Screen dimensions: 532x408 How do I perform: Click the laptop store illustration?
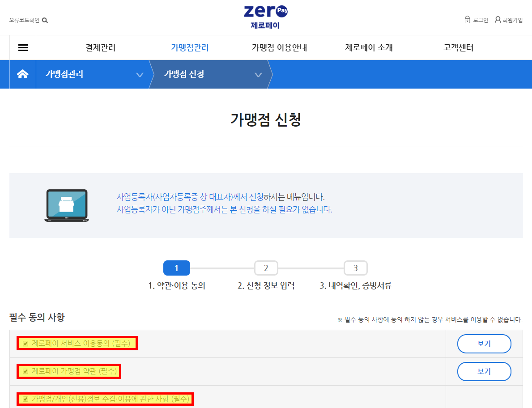[67, 205]
